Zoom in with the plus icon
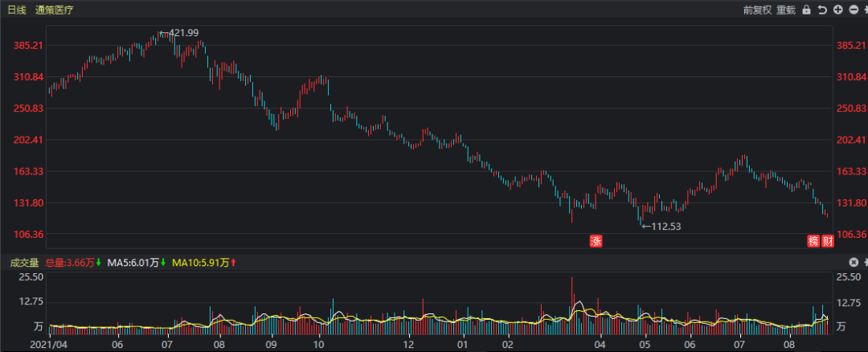Viewport: 868px width, 352px height. (837, 10)
